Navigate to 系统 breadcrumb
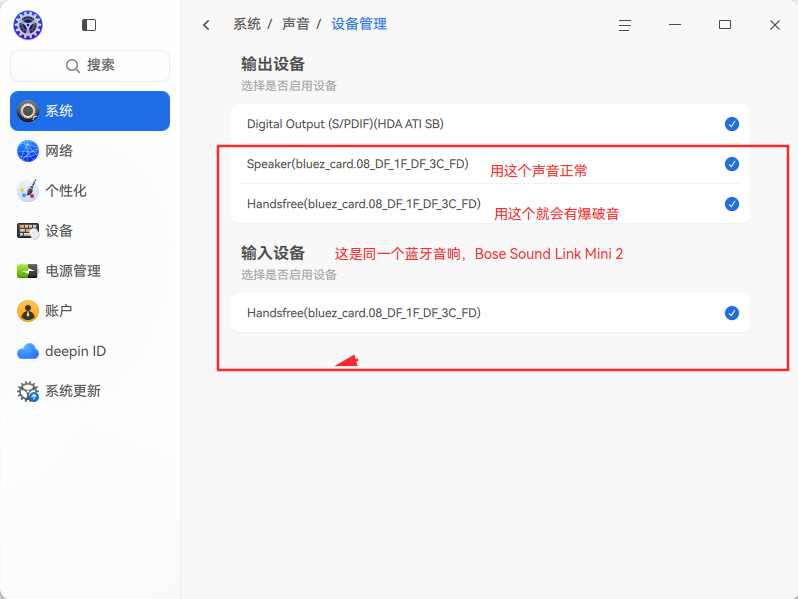 (247, 24)
